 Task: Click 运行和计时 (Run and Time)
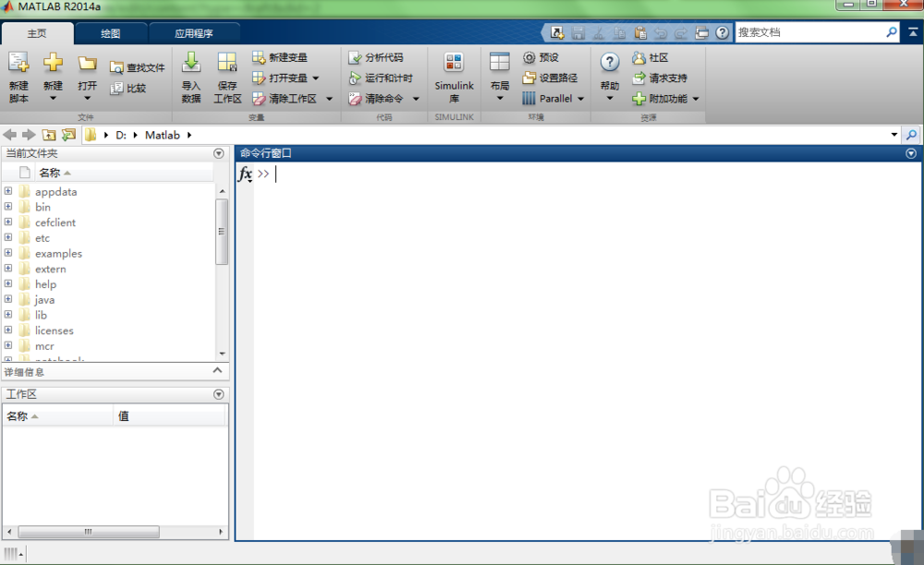pos(381,78)
